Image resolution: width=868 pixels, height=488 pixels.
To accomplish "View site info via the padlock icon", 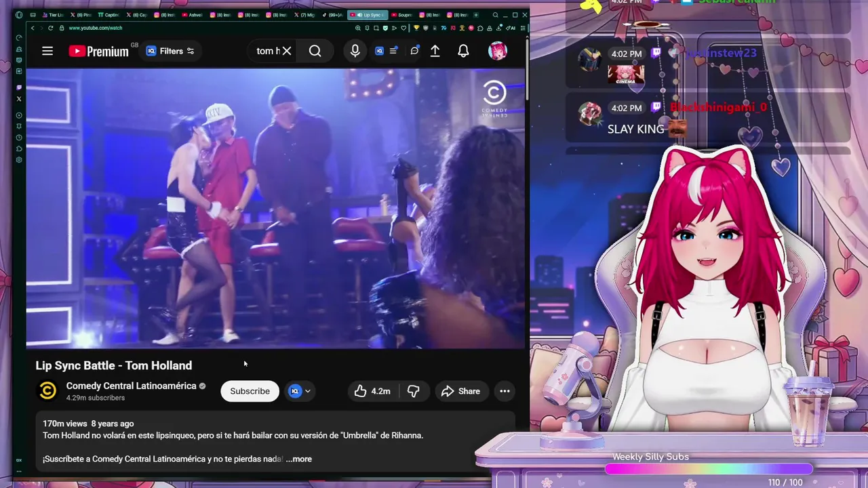I will pyautogui.click(x=62, y=28).
